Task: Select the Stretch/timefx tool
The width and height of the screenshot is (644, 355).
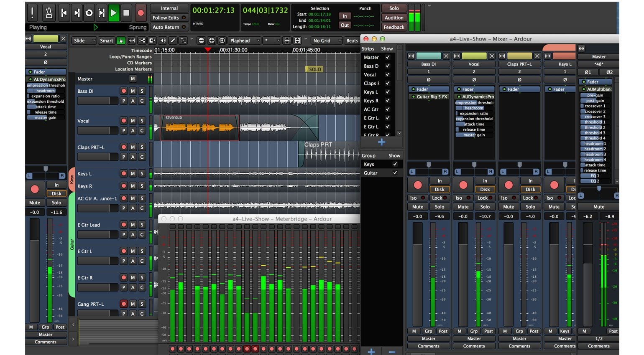Action: click(x=152, y=41)
